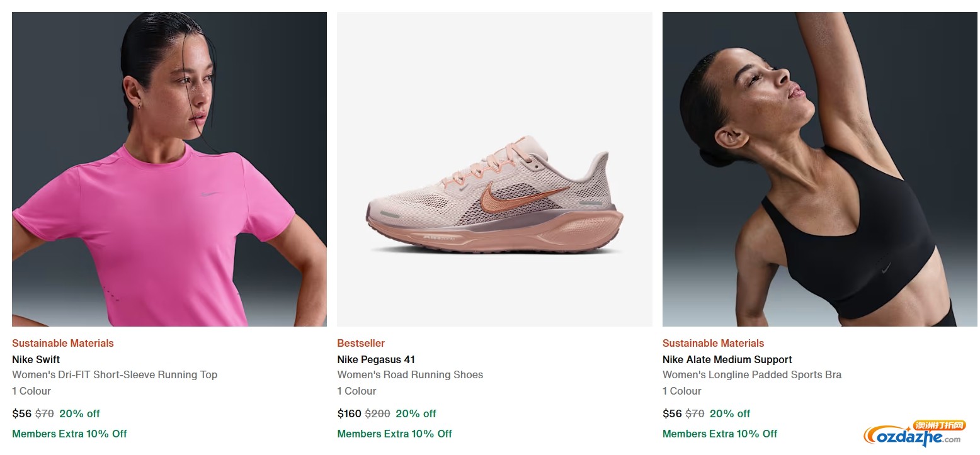Click the 20% off label on Pegasus 41
The width and height of the screenshot is (980, 455).
(416, 413)
